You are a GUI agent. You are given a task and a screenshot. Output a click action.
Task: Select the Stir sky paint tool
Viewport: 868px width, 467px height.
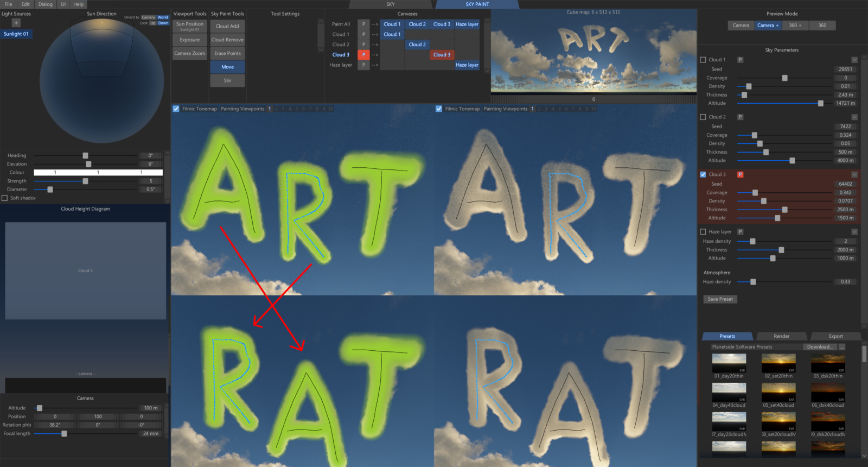[x=227, y=80]
